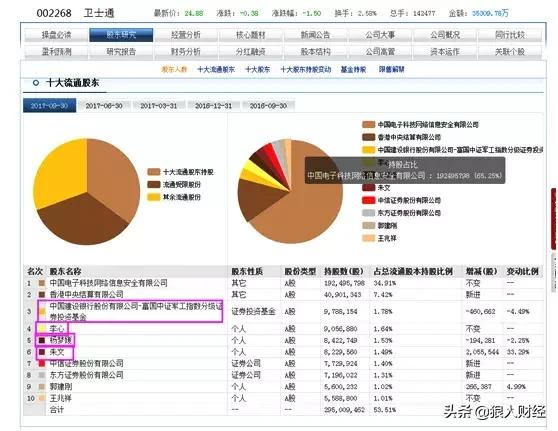Click the 十大流通股东持股 legend swatch

coord(154,172)
